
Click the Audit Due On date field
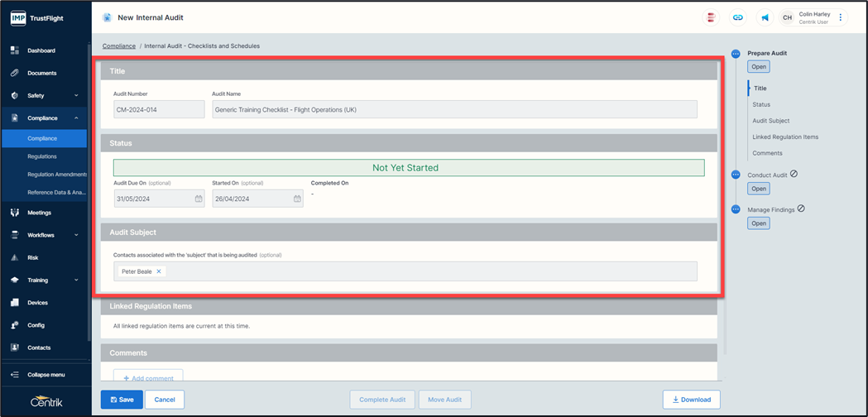(x=159, y=199)
